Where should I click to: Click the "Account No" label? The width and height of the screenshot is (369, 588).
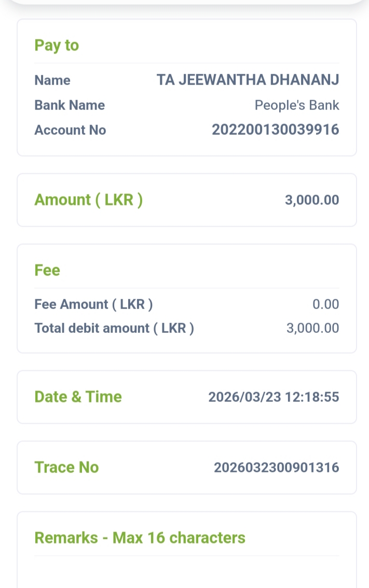point(70,130)
